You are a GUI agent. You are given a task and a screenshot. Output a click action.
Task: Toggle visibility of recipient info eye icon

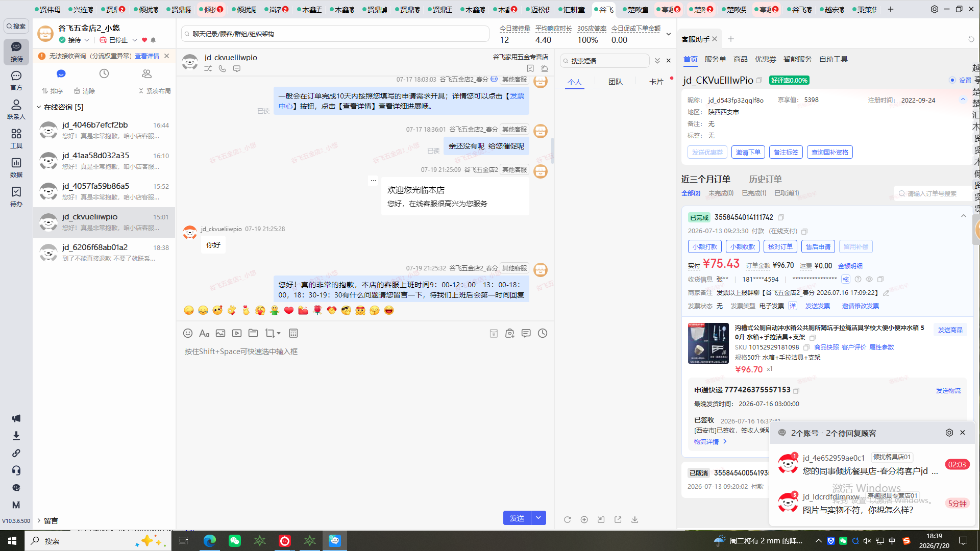(869, 280)
